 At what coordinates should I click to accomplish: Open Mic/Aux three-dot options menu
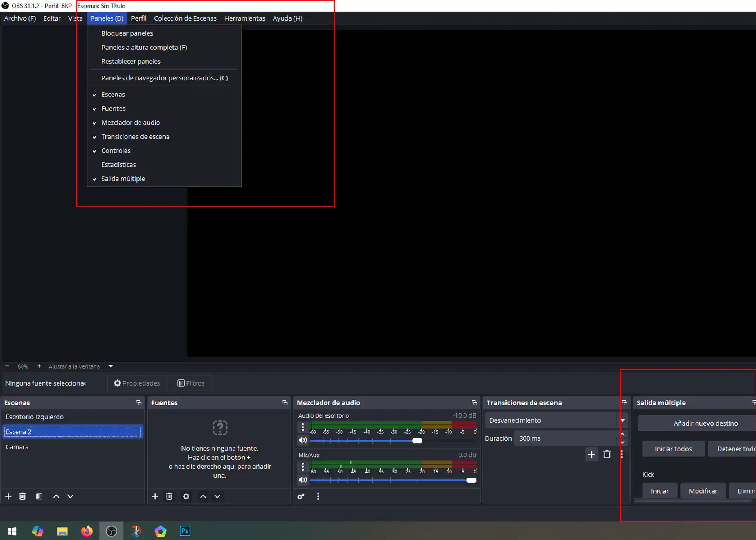tap(303, 467)
